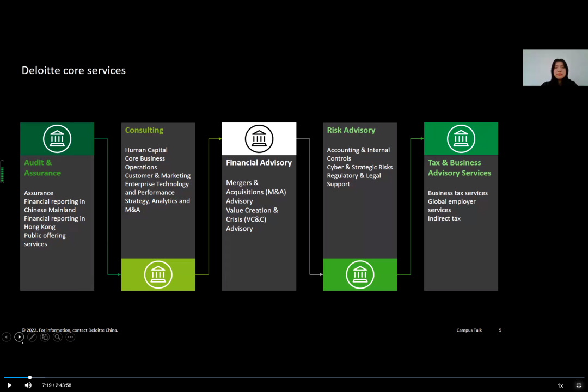Image resolution: width=588 pixels, height=392 pixels.
Task: Open the 1x playback speed menu
Action: [560, 385]
